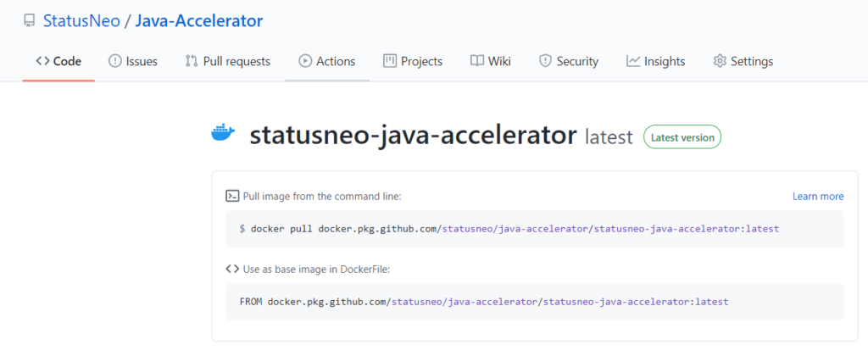
Task: Click the Latest version badge
Action: [x=682, y=136]
